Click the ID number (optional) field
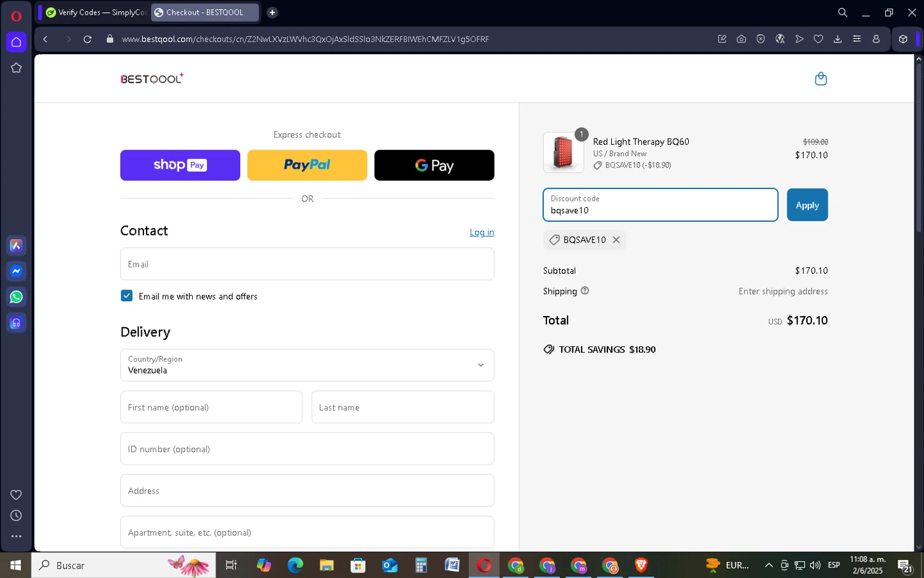This screenshot has height=578, width=924. [307, 449]
